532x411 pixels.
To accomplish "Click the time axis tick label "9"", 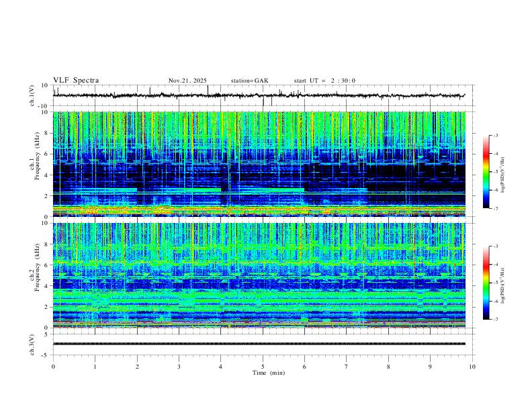I will (430, 367).
